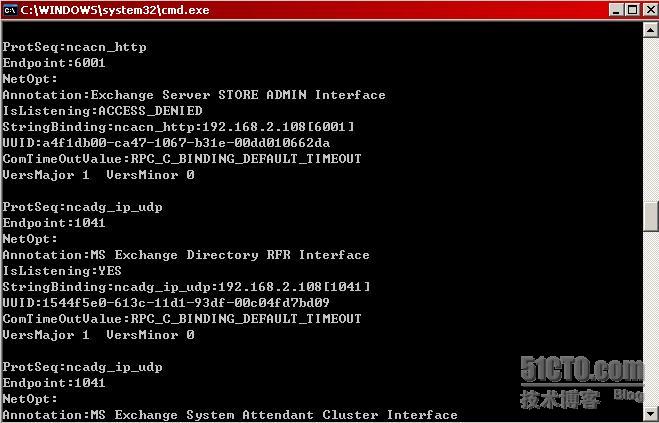Click the C:\WINDOWS\system32\cmd.exe title bar text
659x423 pixels.
click(x=115, y=10)
